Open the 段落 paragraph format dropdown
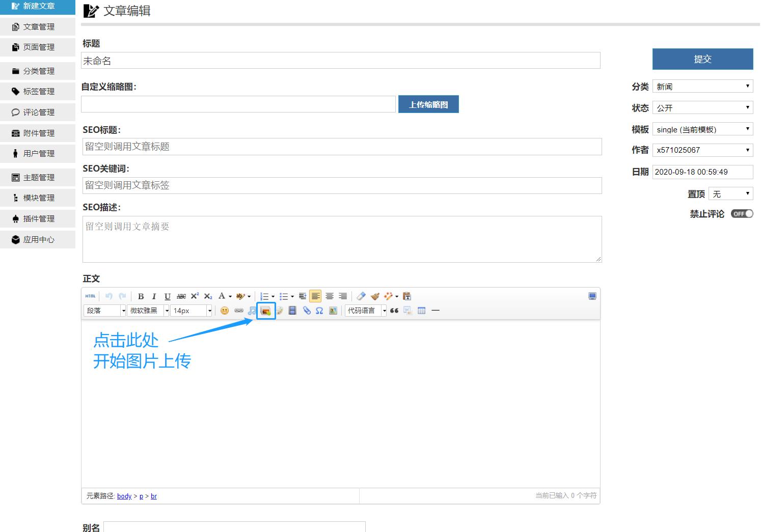The height and width of the screenshot is (532, 761). [105, 311]
